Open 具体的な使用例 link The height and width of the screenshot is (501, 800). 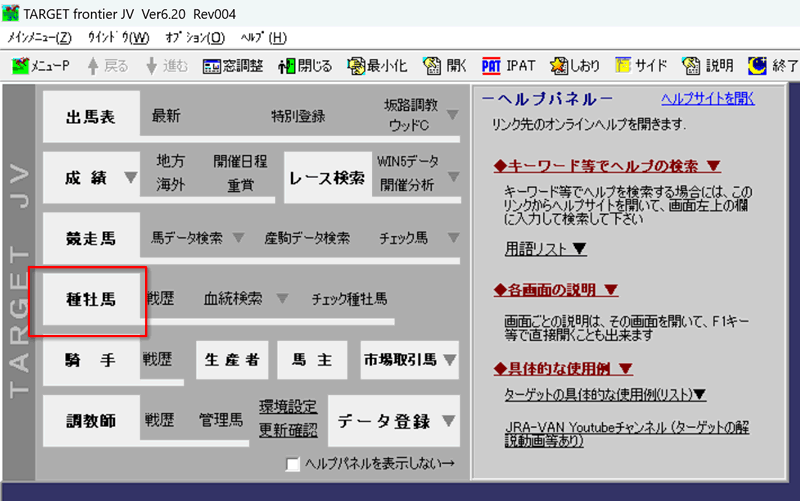point(563,368)
